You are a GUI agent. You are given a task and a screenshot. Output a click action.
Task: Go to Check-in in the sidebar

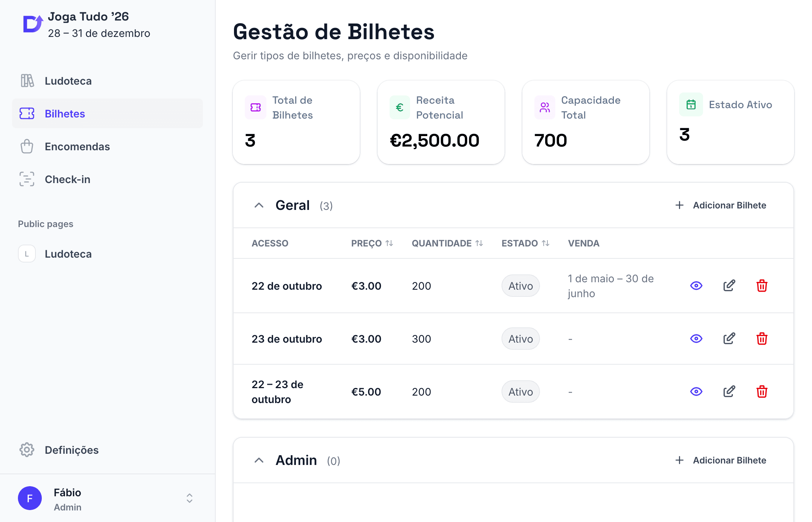click(x=107, y=179)
